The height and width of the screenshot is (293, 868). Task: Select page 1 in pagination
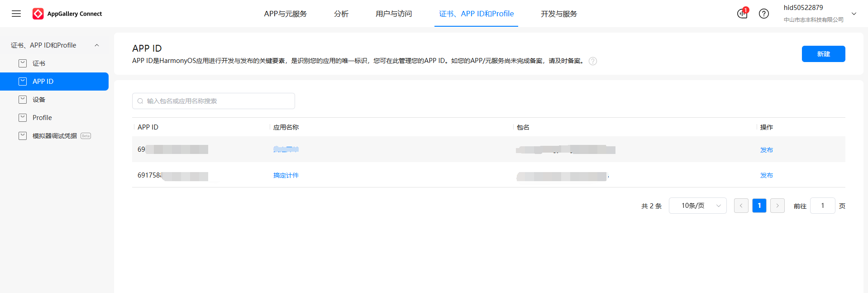pos(759,206)
